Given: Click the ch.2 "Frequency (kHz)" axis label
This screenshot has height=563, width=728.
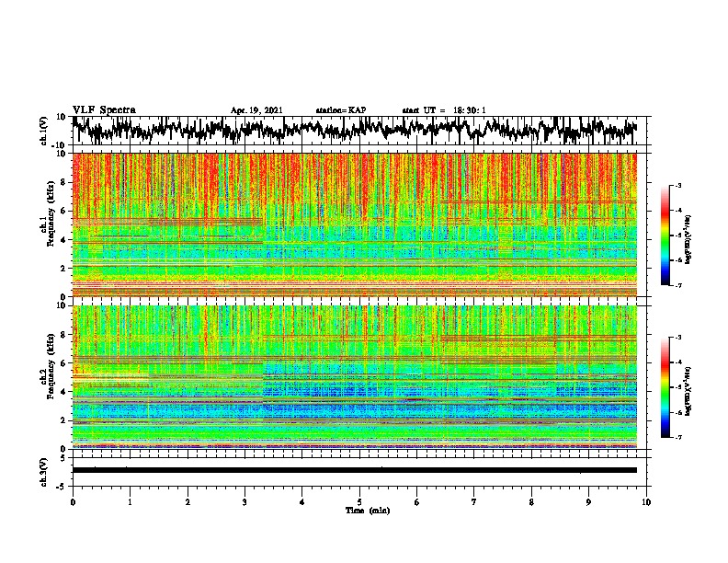Looking at the screenshot, I should pos(51,366).
